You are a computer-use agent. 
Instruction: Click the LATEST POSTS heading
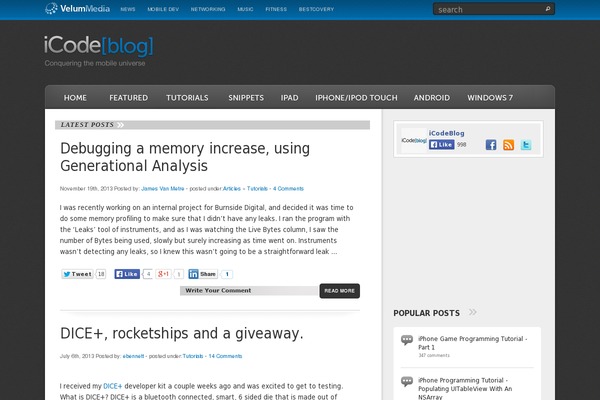click(x=87, y=125)
